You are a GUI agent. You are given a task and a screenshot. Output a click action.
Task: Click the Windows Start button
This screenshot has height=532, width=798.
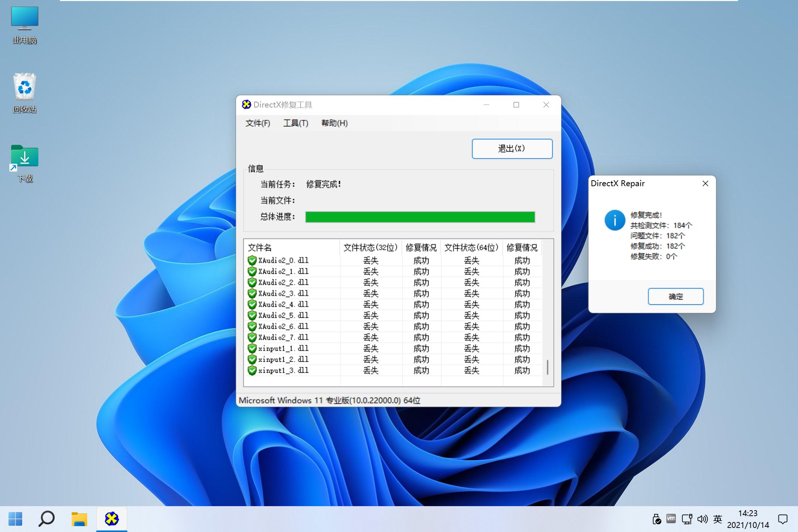click(15, 519)
